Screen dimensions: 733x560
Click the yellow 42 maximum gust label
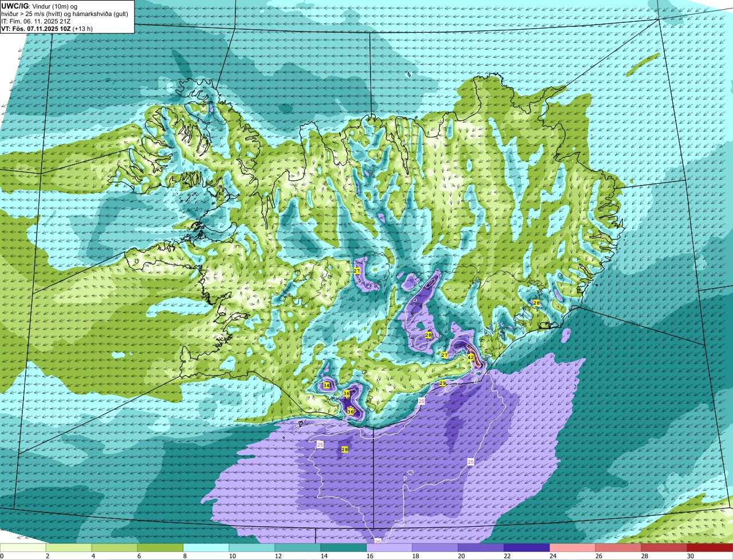471,357
